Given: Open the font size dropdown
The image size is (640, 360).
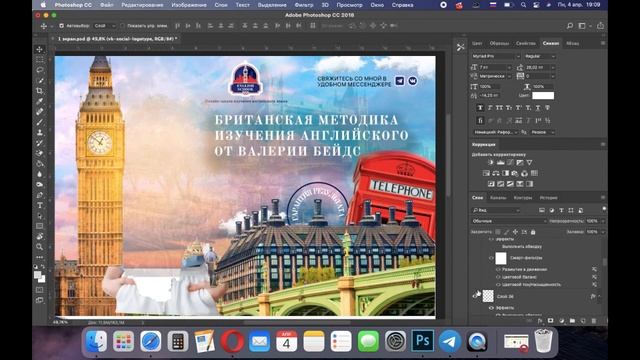Looking at the screenshot, I should [509, 67].
